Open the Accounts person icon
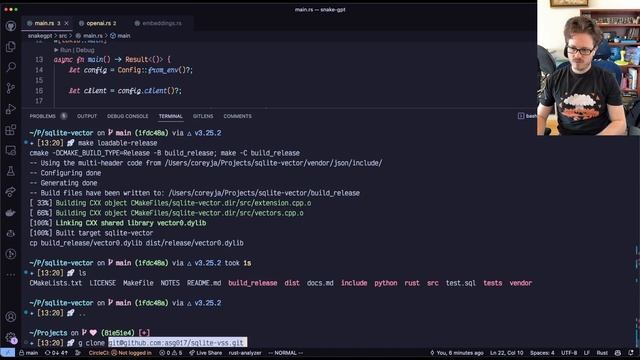 [11, 317]
